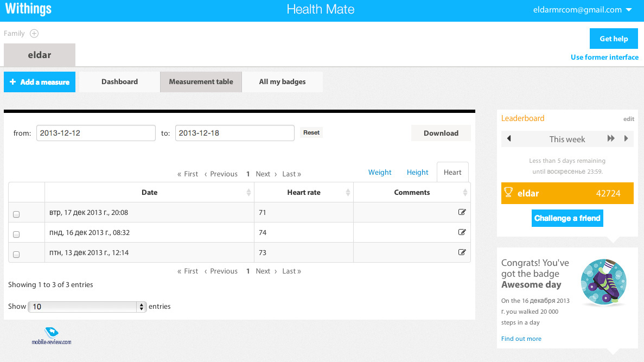This screenshot has width=644, height=362.
Task: Click the Health Mate title
Action: [x=320, y=9]
